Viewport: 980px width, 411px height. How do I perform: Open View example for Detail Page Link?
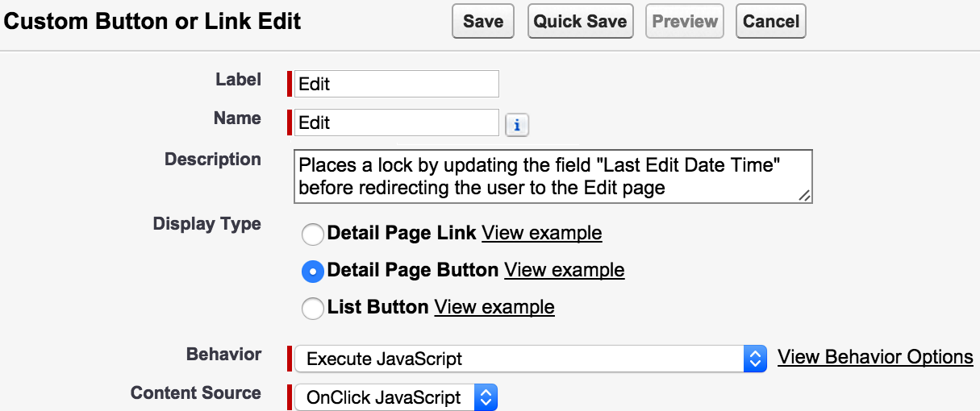(542, 233)
